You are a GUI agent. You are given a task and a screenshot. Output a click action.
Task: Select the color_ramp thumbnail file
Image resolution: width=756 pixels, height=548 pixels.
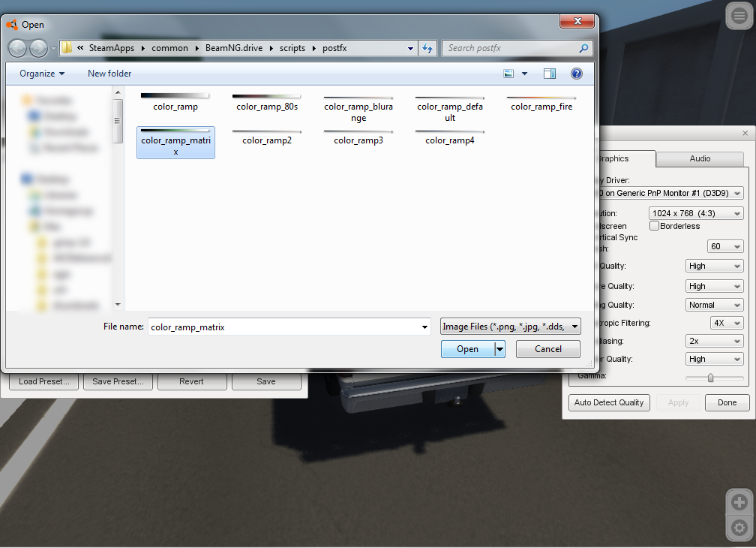click(x=175, y=102)
